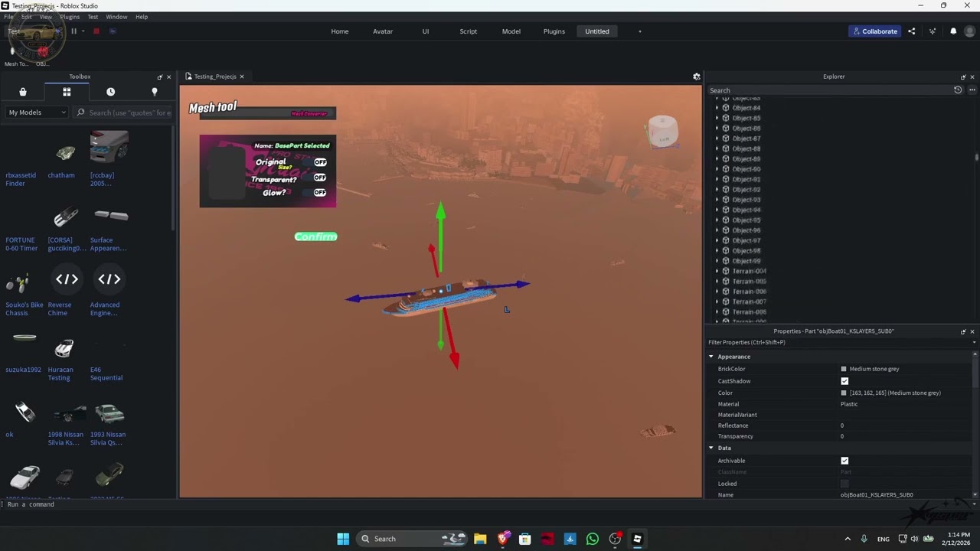
Task: Add a new ribbon tab with plus
Action: [640, 31]
